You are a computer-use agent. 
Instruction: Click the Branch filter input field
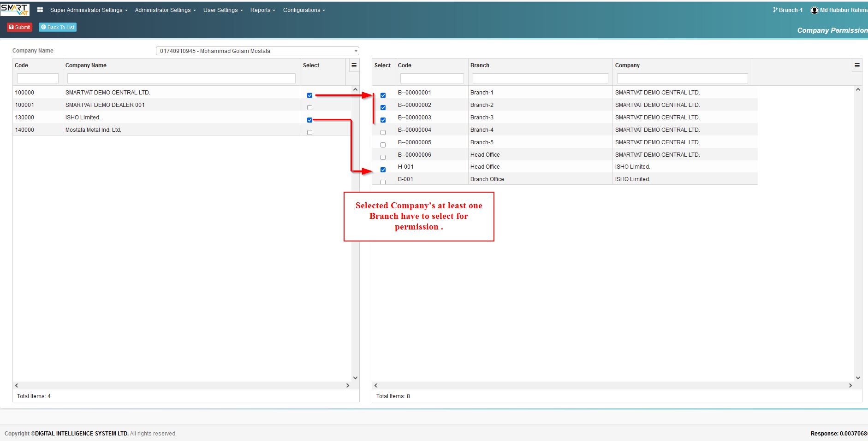point(540,78)
